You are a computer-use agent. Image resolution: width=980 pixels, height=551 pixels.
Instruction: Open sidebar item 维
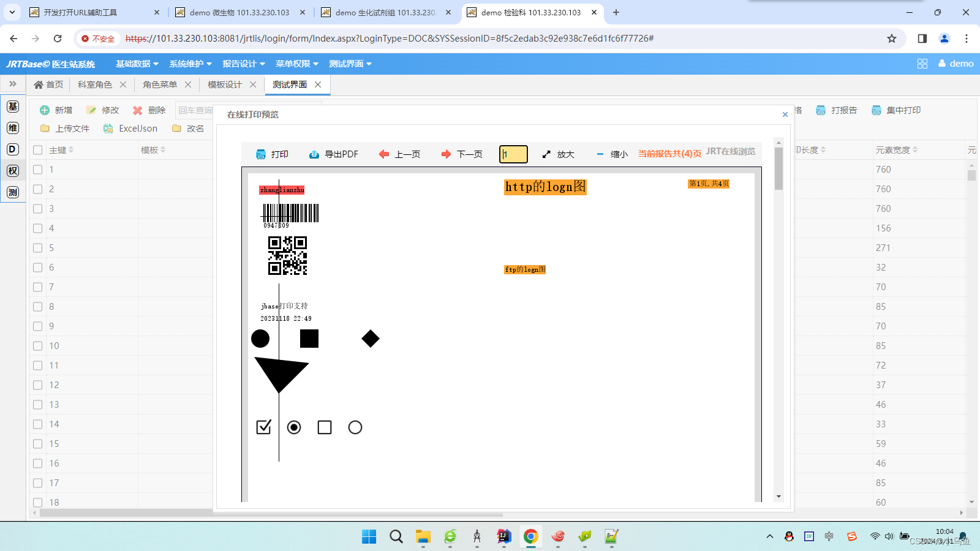(13, 128)
